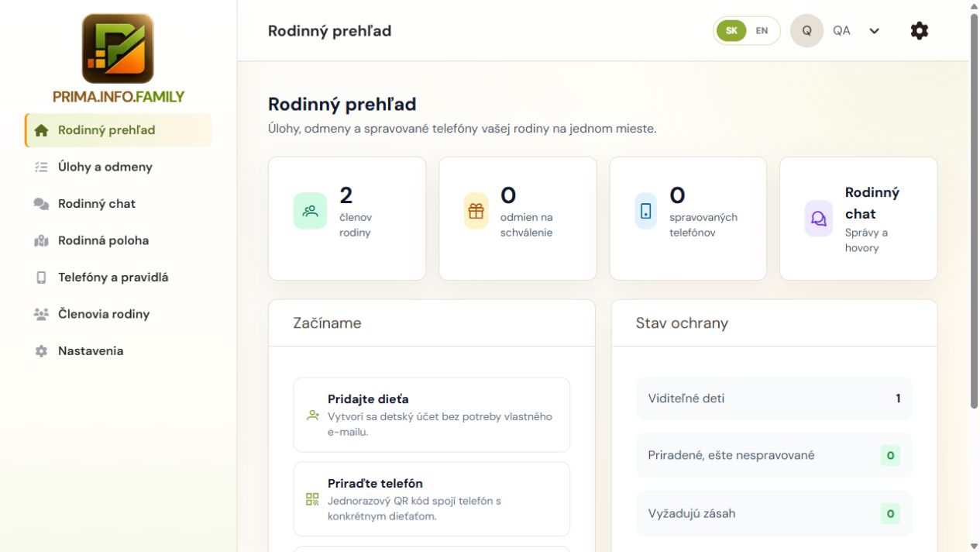Open the Priraďte telefón card
This screenshot has height=552, width=980.
coord(432,499)
